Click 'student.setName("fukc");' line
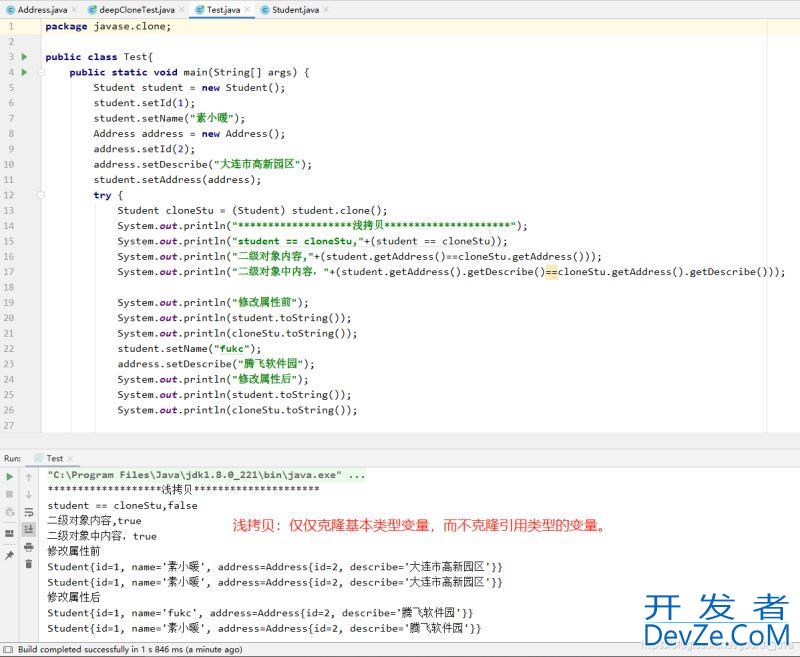Viewport: 800px width, 657px height. click(189, 348)
